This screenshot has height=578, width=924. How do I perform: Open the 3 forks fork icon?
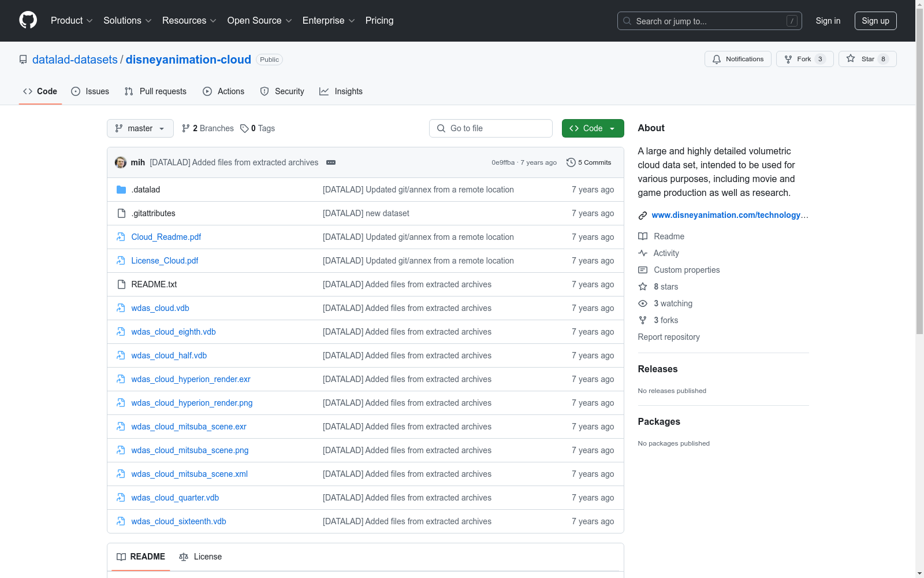point(643,320)
